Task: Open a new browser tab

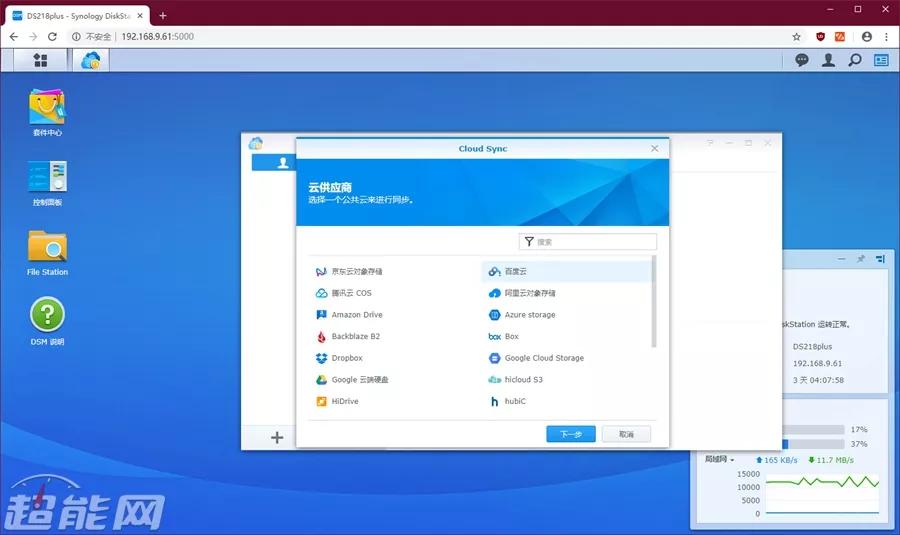Action: [162, 15]
